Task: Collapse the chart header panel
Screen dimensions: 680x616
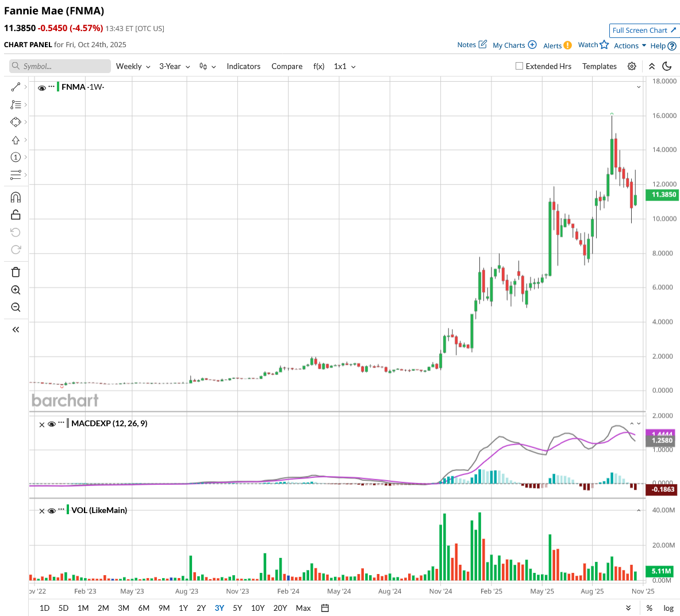Action: [652, 66]
